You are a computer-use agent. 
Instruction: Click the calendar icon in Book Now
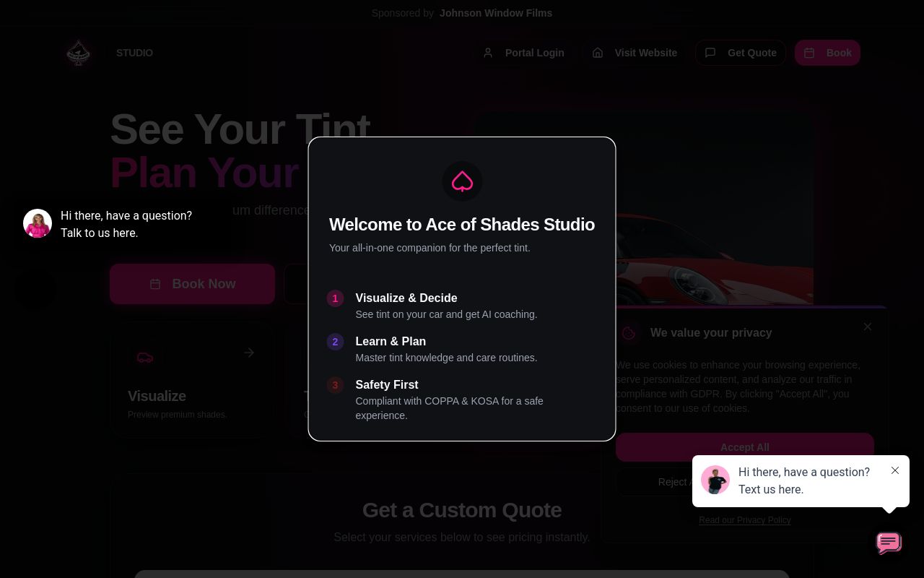coord(155,284)
